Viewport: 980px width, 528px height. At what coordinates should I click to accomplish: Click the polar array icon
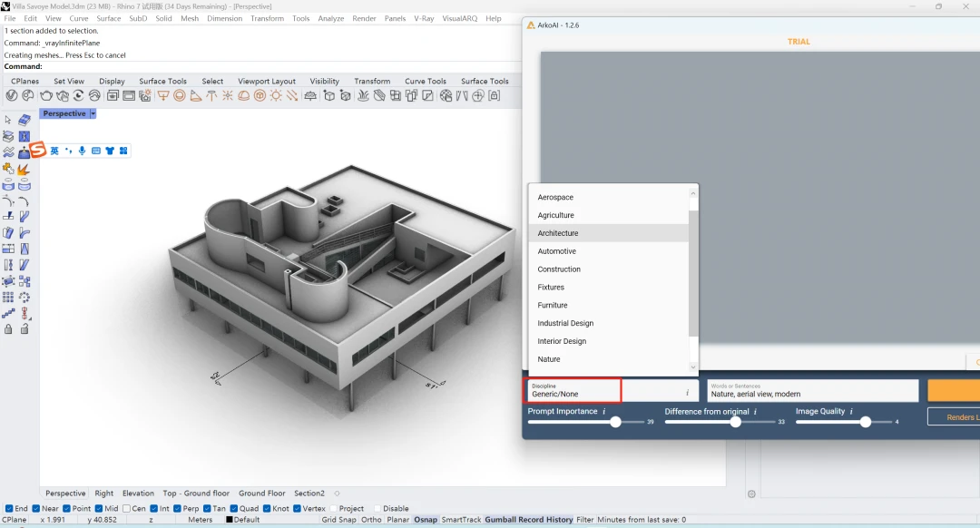click(24, 297)
